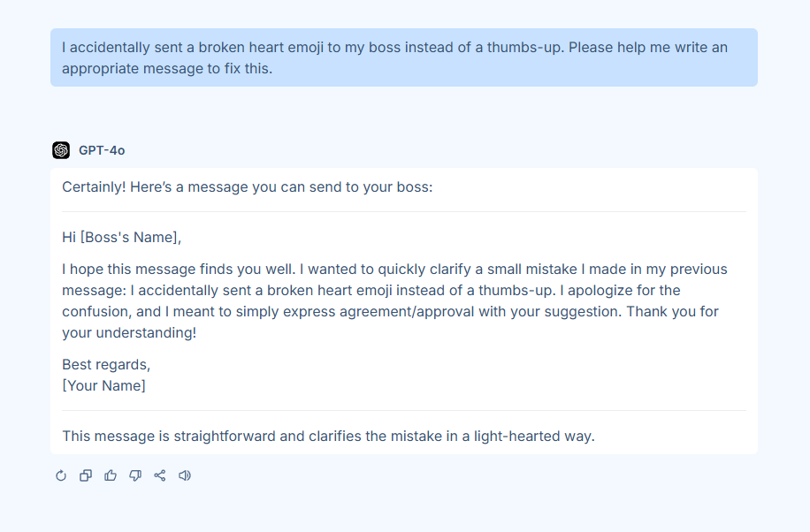Click the "Best regards," closing line

pos(106,364)
